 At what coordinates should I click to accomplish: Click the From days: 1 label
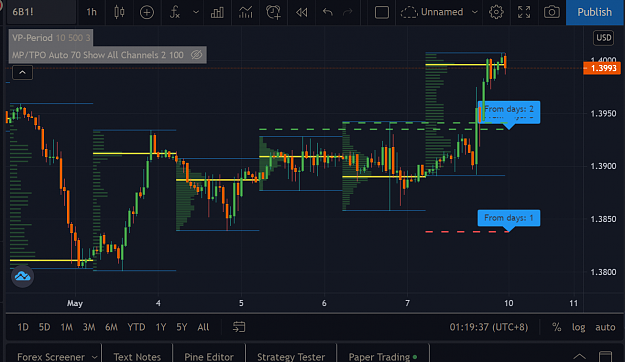(x=509, y=218)
